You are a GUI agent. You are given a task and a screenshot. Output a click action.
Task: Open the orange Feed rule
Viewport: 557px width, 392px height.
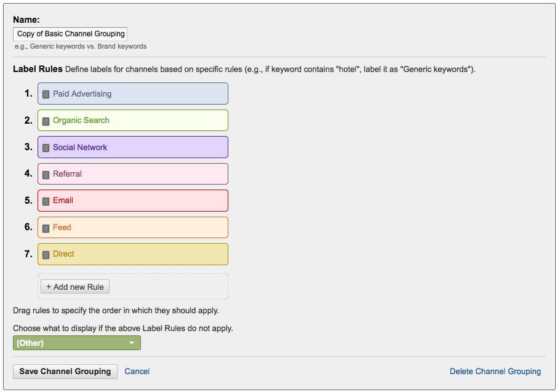point(133,227)
